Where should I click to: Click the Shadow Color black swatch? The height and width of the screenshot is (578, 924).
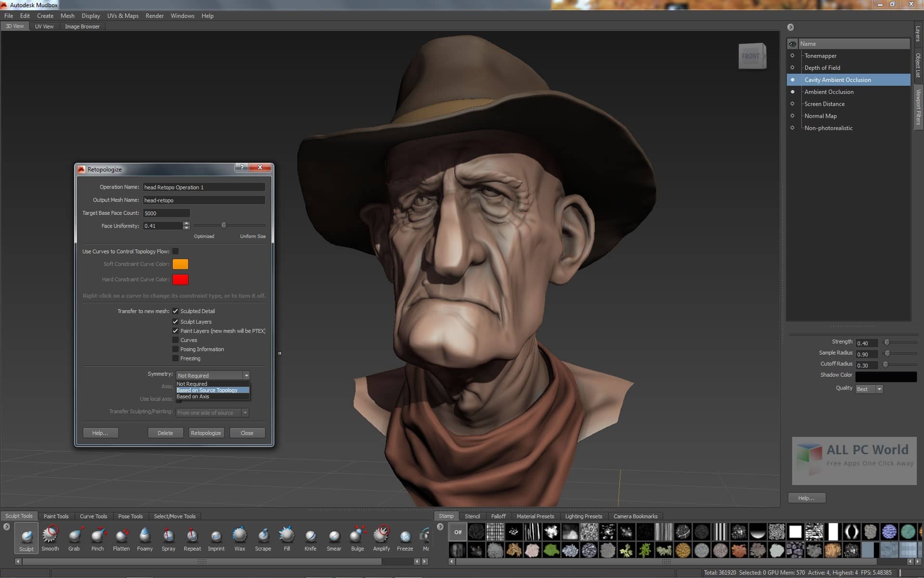pyautogui.click(x=886, y=377)
